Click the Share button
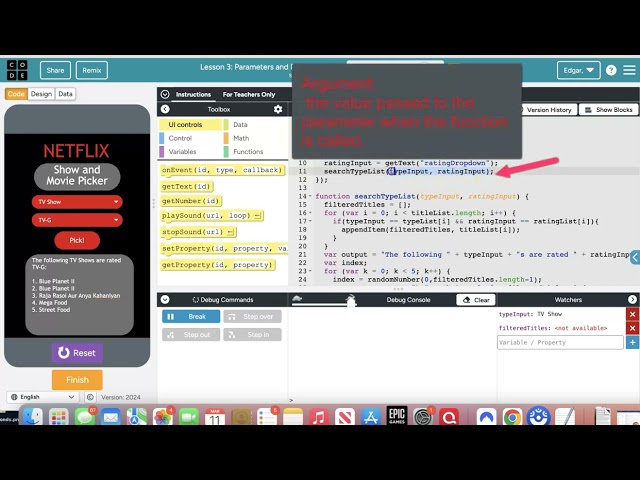 tap(55, 70)
